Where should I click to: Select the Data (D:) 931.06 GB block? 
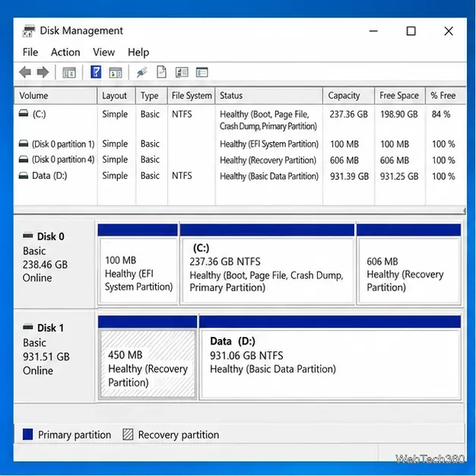[x=330, y=357]
